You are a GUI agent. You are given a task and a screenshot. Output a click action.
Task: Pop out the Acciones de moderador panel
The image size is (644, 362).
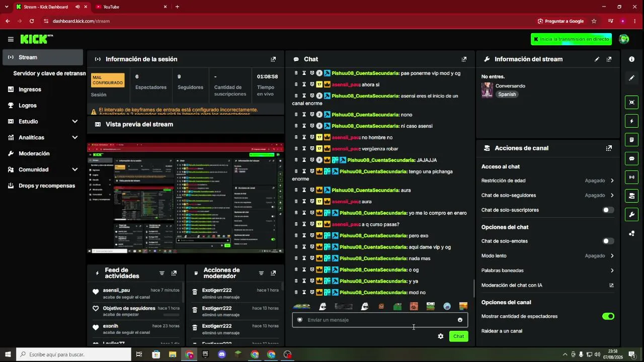pos(273,274)
